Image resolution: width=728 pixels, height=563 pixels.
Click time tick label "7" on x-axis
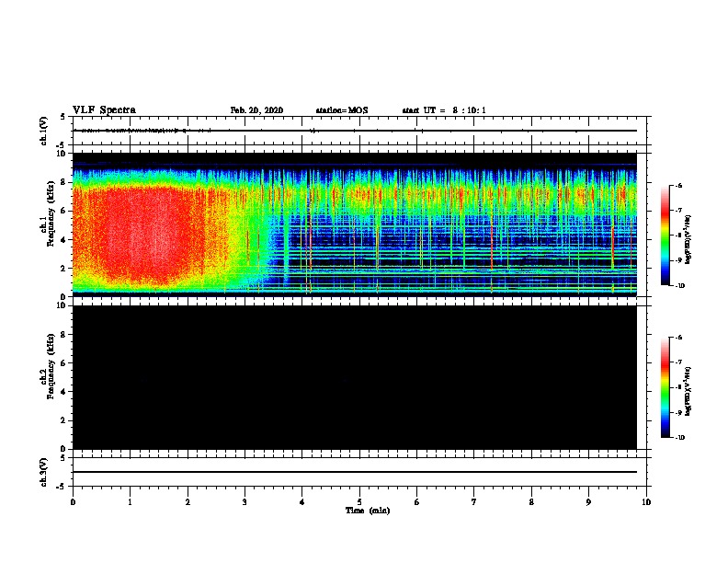click(474, 502)
